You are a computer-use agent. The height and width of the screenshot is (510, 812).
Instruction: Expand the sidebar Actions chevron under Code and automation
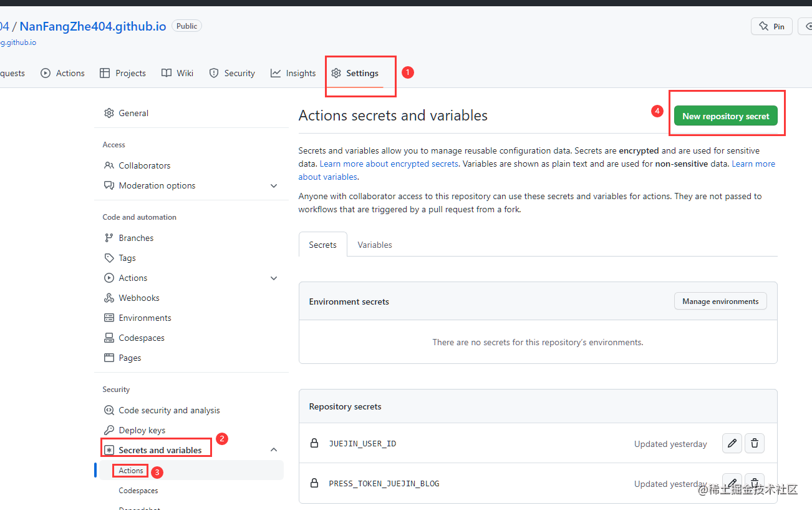tap(274, 278)
